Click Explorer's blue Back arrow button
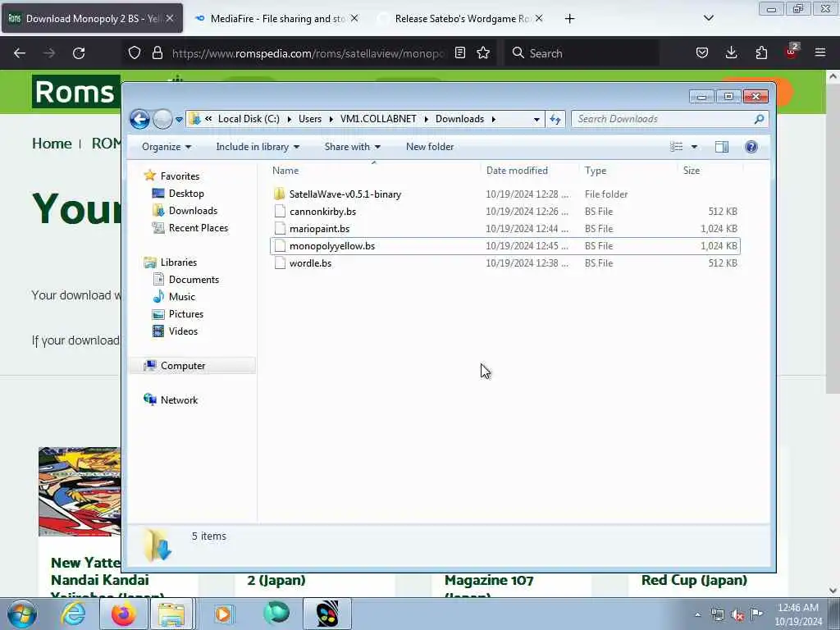 [139, 119]
